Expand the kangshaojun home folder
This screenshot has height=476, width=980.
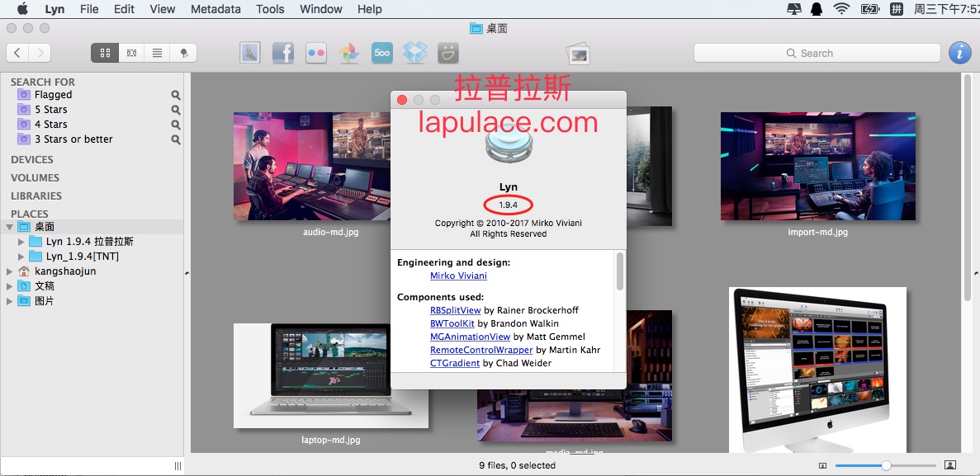click(9, 271)
